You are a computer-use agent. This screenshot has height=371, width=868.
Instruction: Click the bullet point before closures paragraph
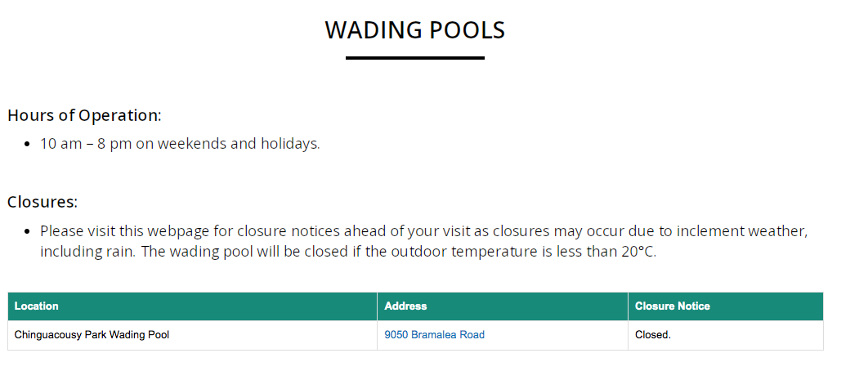tap(27, 232)
